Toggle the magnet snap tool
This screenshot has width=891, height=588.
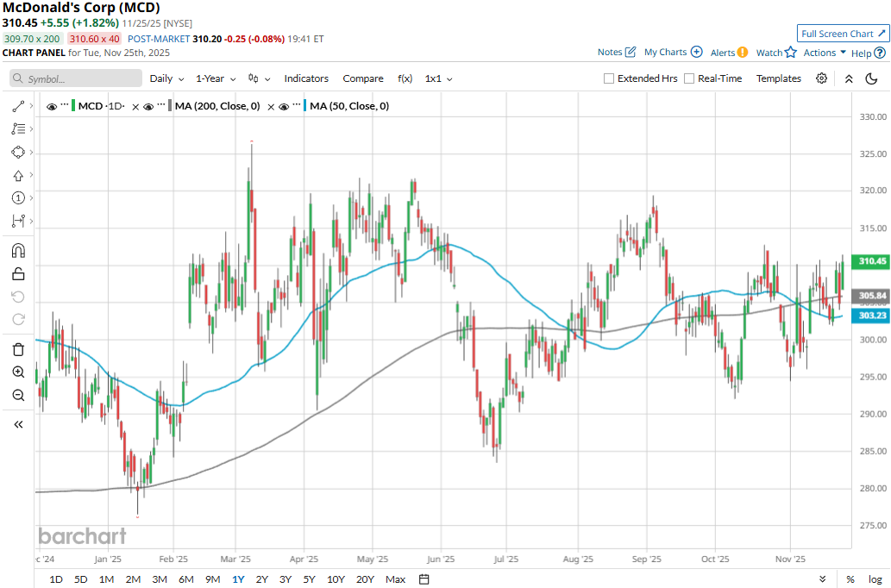[18, 251]
